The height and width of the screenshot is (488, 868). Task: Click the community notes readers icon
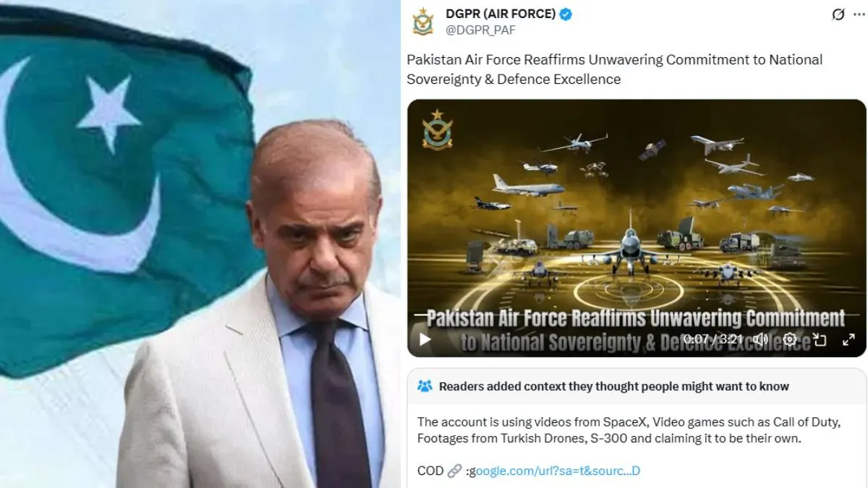pos(425,386)
